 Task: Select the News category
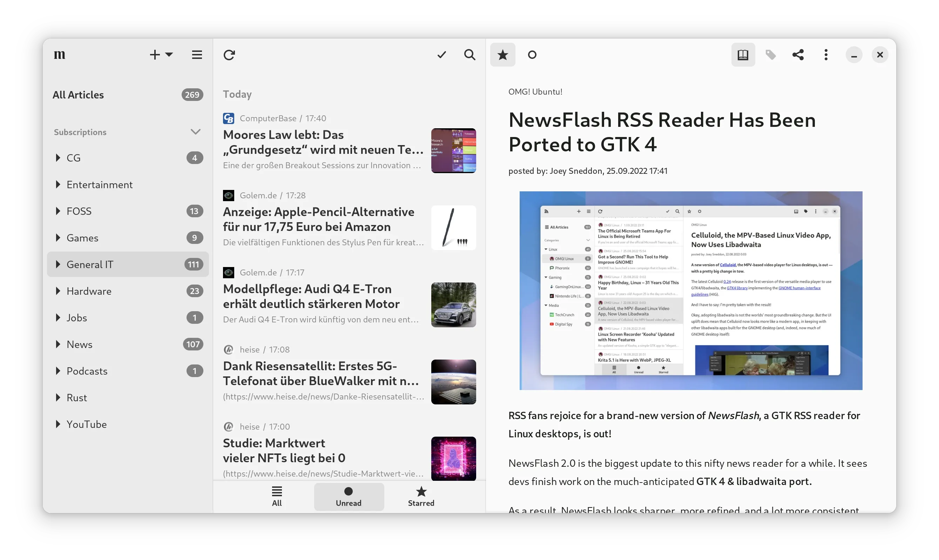pos(80,344)
